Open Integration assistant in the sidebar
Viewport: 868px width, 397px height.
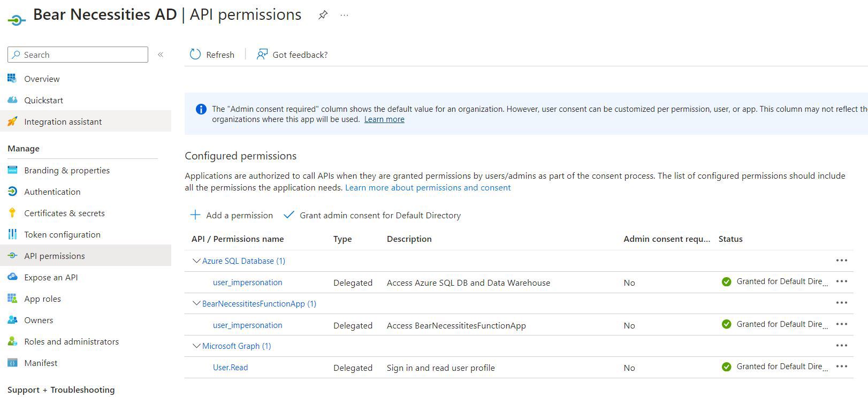[63, 121]
